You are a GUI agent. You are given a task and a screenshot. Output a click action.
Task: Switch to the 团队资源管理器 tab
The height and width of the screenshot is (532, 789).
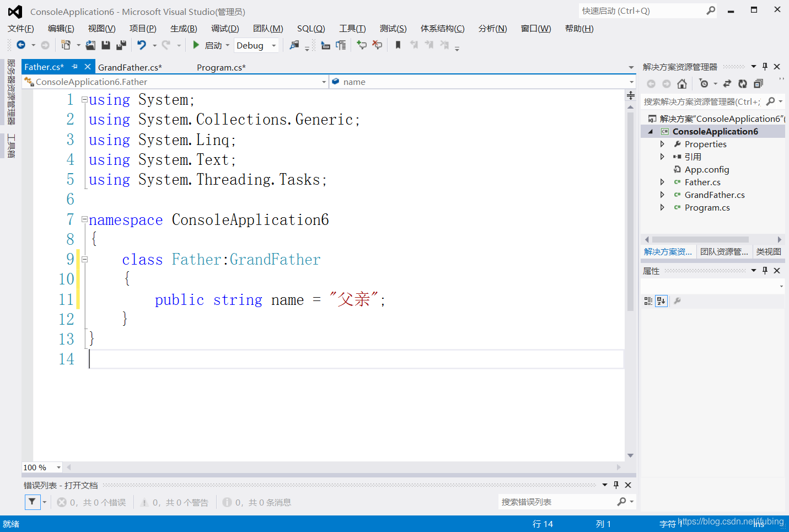click(724, 252)
